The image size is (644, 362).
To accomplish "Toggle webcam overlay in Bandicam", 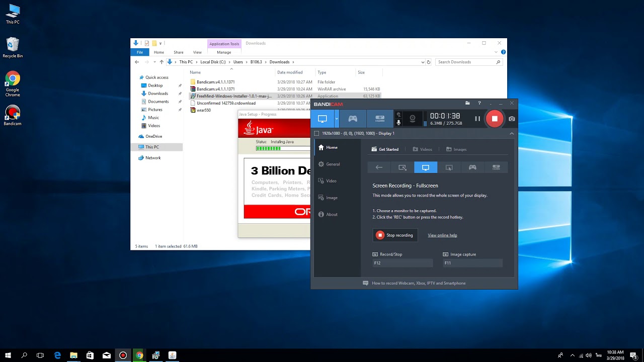I will coord(413,119).
